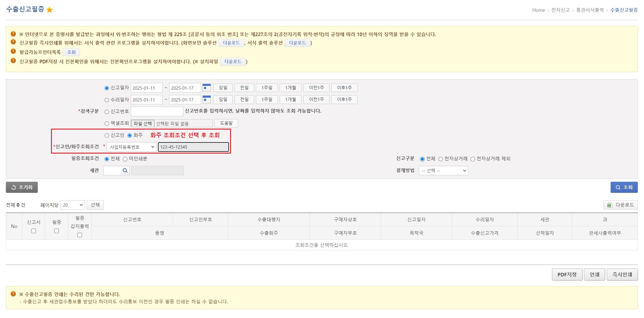Click the 신고번호 text input field
Image resolution: width=644 pixels, height=318 pixels.
coord(157,111)
